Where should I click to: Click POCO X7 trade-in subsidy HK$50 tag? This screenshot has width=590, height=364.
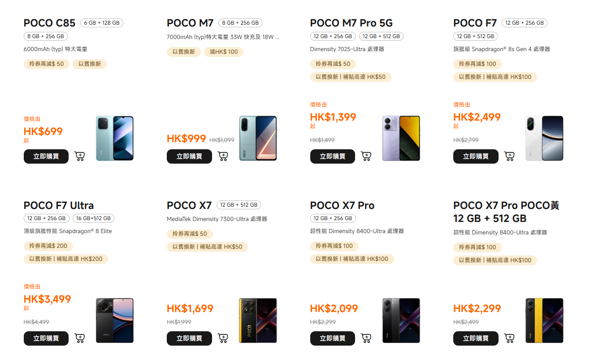pos(207,247)
